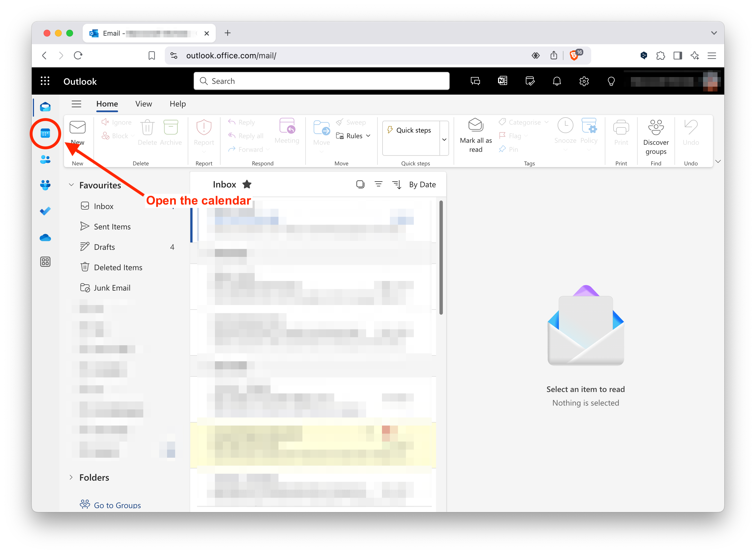
Task: Toggle Inbox favourite star
Action: [247, 184]
